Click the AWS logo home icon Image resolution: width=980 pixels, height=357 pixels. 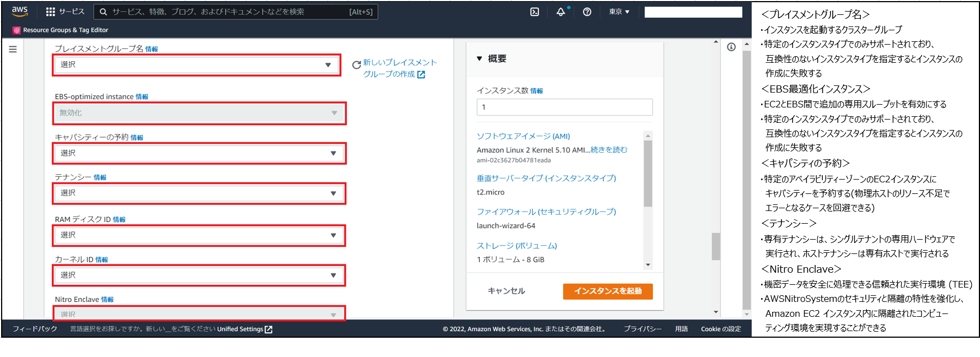[20, 11]
